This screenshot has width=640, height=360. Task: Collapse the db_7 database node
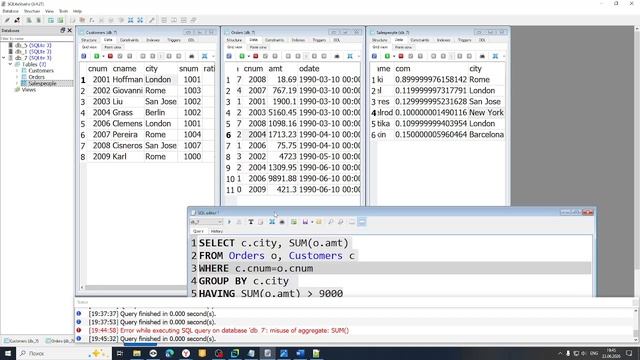point(4,58)
